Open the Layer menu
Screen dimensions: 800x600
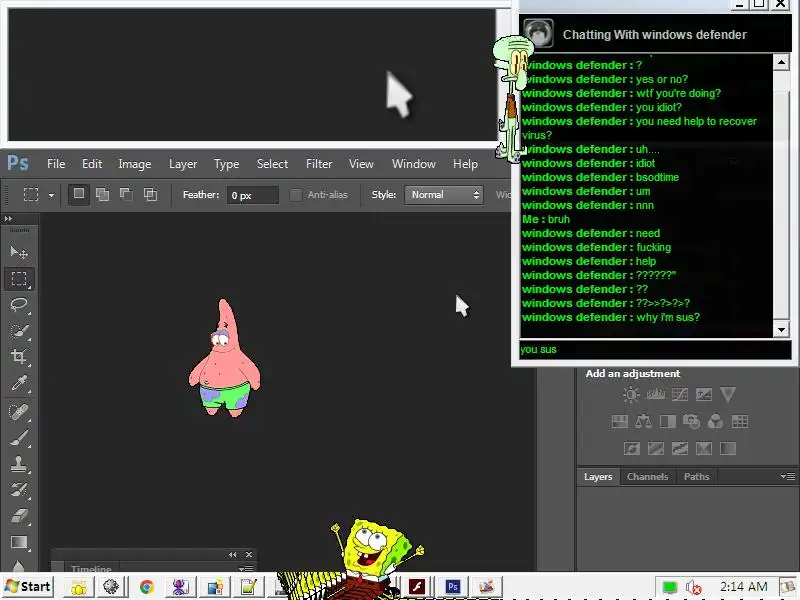183,164
